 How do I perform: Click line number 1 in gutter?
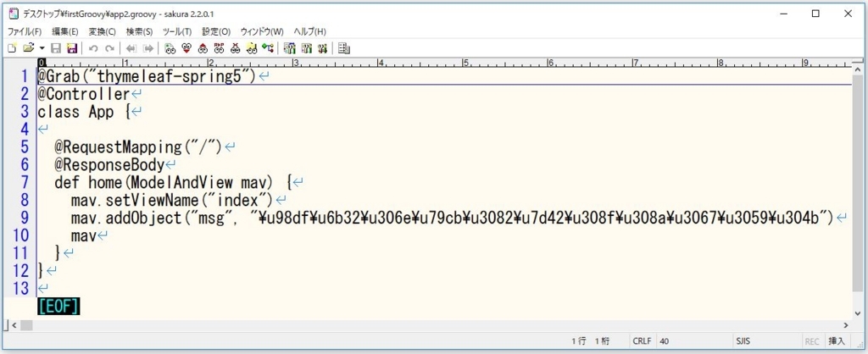coord(25,76)
